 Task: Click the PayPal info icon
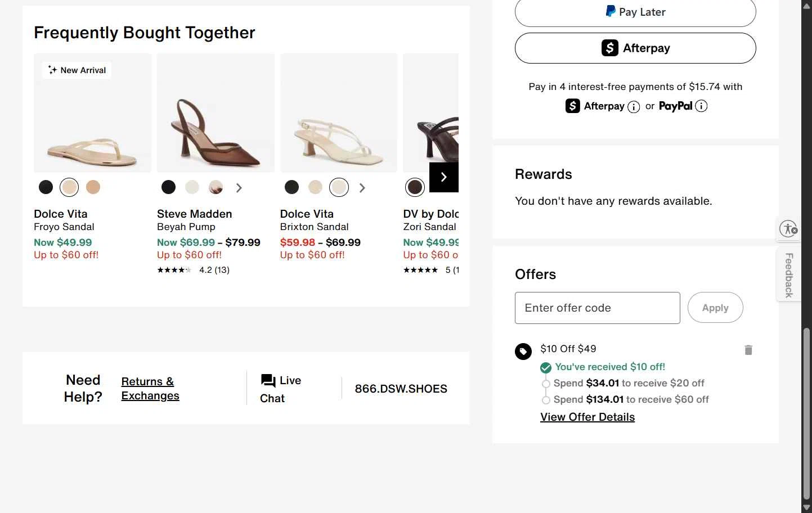pyautogui.click(x=701, y=106)
